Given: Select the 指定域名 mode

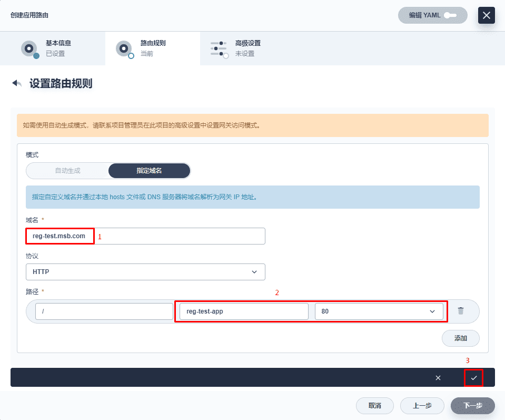Looking at the screenshot, I should 149,171.
